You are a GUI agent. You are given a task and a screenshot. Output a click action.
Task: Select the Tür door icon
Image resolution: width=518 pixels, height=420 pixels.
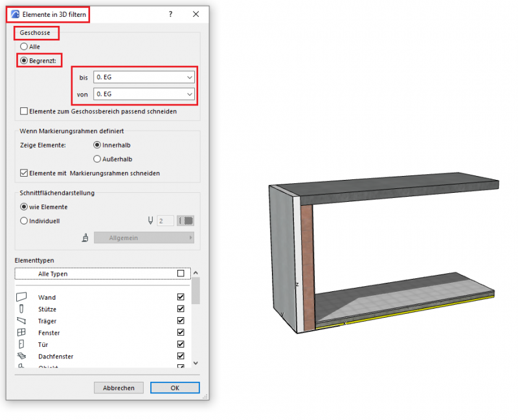[x=21, y=344]
